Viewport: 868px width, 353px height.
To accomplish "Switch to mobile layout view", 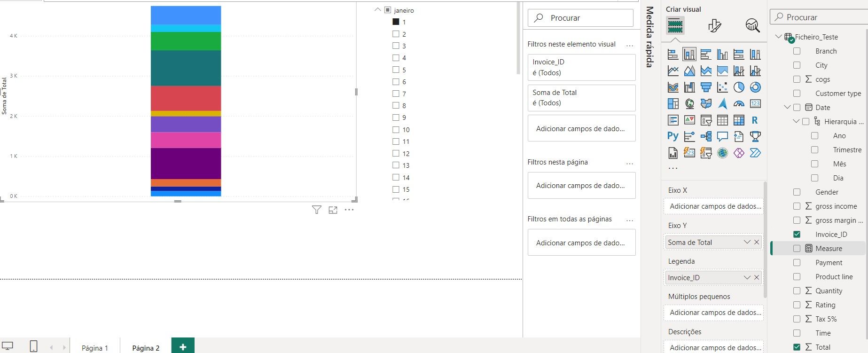I will point(33,346).
